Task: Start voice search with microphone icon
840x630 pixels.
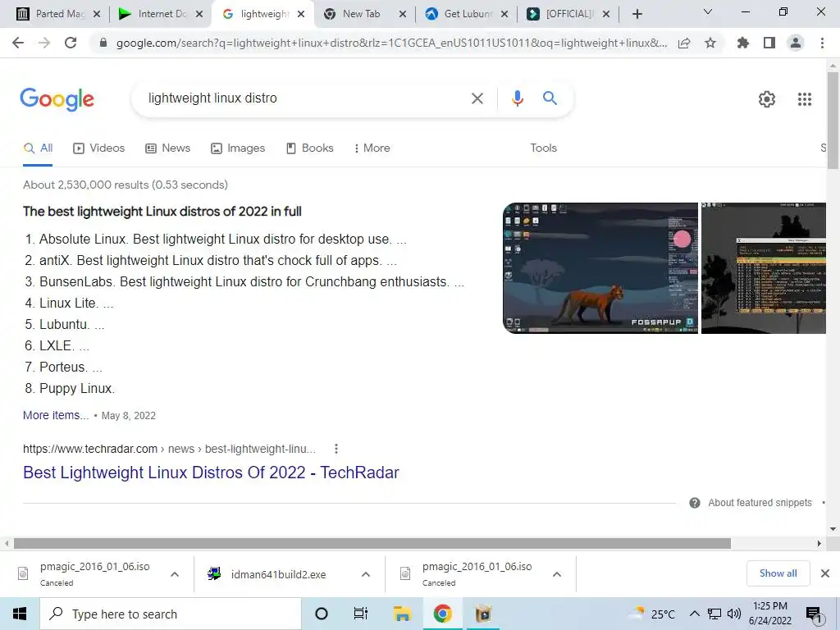Action: [517, 98]
